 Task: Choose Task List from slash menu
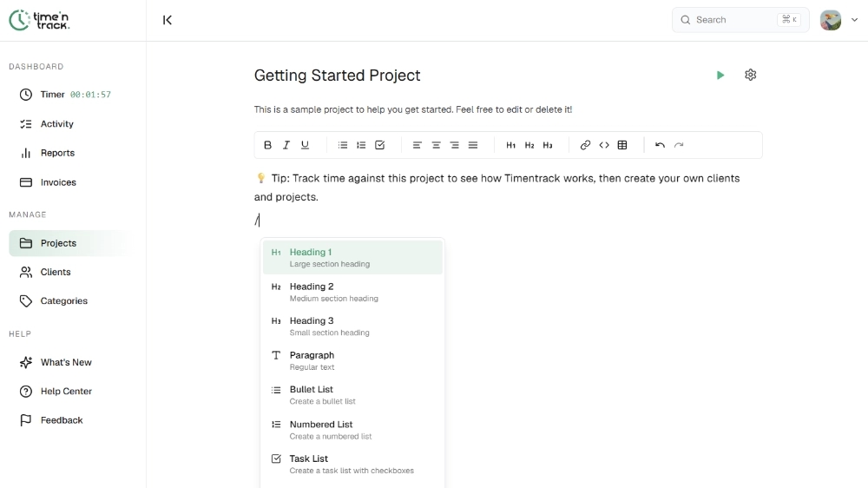(x=352, y=465)
